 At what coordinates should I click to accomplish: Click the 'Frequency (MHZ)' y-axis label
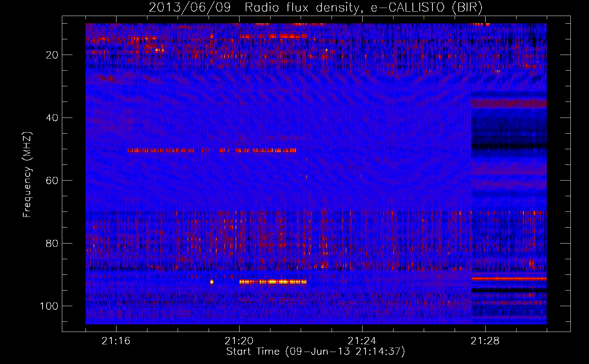[x=27, y=174]
